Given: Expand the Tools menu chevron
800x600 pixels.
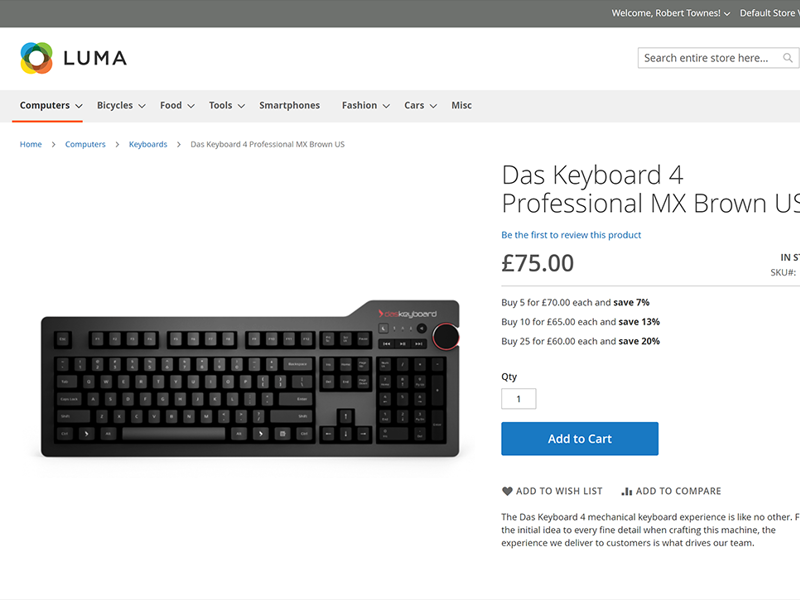Looking at the screenshot, I should [x=241, y=106].
